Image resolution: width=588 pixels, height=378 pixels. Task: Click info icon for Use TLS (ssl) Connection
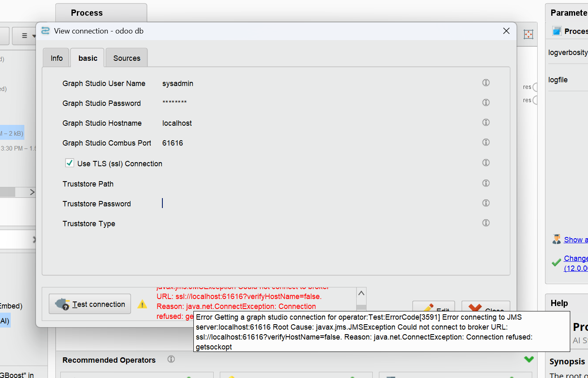[486, 163]
